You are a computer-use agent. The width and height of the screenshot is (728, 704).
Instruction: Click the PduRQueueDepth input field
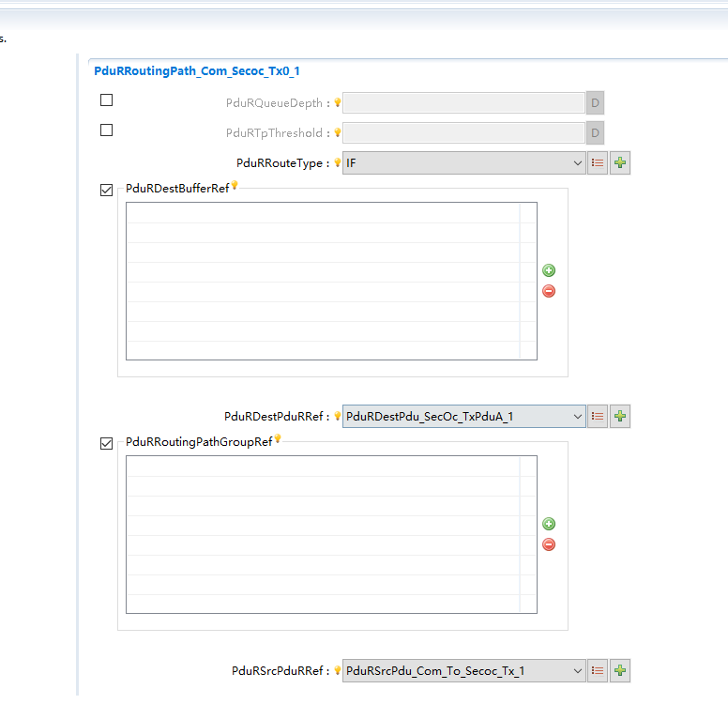(463, 103)
